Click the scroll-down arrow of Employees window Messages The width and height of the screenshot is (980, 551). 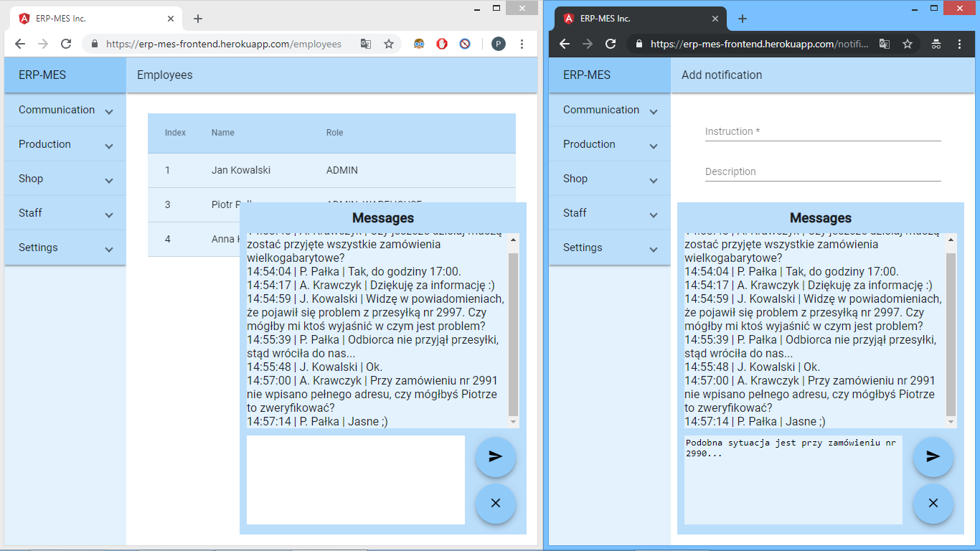pos(513,423)
